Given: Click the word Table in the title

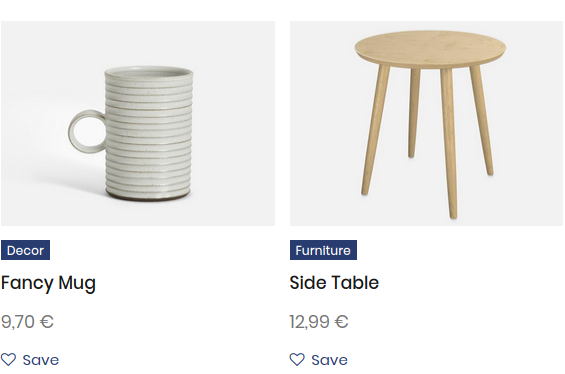Looking at the screenshot, I should coord(355,283).
